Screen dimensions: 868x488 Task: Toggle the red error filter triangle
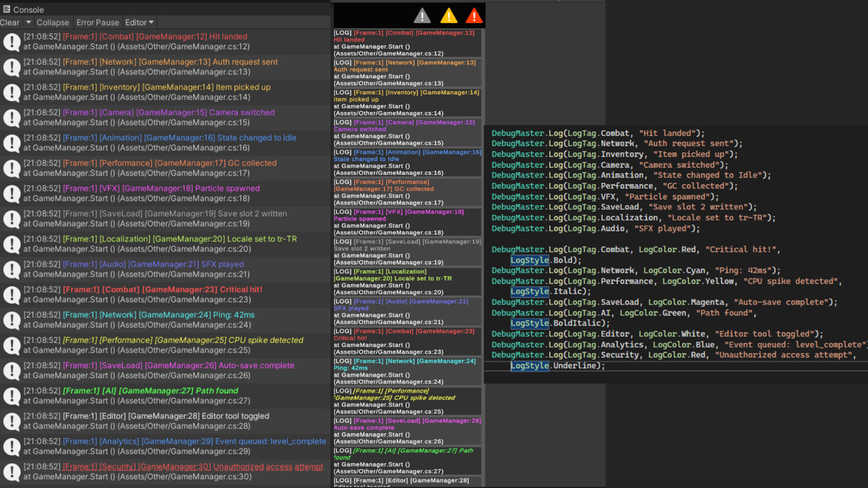pos(474,14)
